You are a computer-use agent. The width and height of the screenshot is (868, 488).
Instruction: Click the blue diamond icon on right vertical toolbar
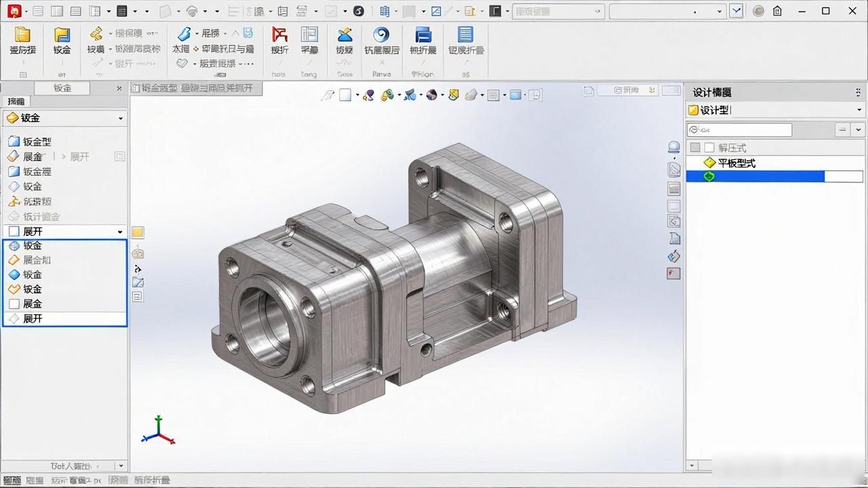[x=673, y=256]
